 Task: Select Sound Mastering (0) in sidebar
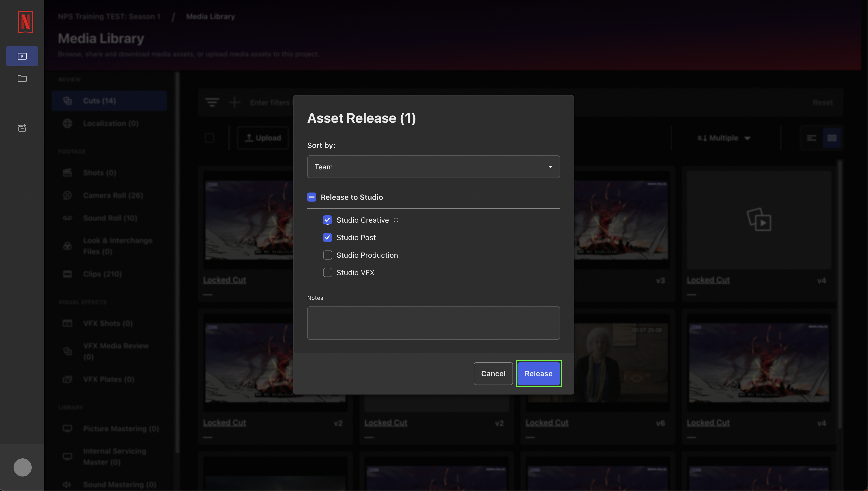click(x=110, y=484)
